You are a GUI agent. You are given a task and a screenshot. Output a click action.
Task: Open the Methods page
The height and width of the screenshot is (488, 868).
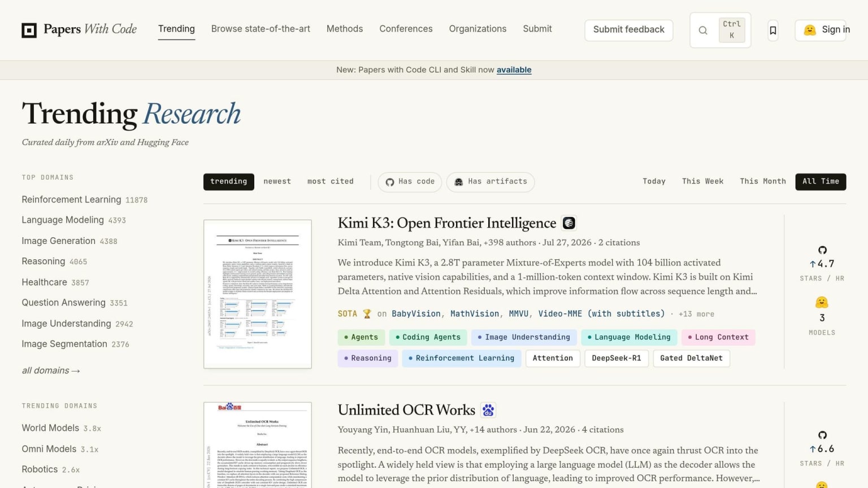point(345,29)
